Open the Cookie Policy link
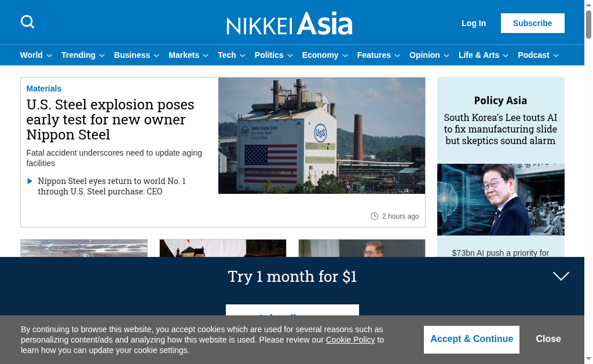The height and width of the screenshot is (364, 593). 350,340
